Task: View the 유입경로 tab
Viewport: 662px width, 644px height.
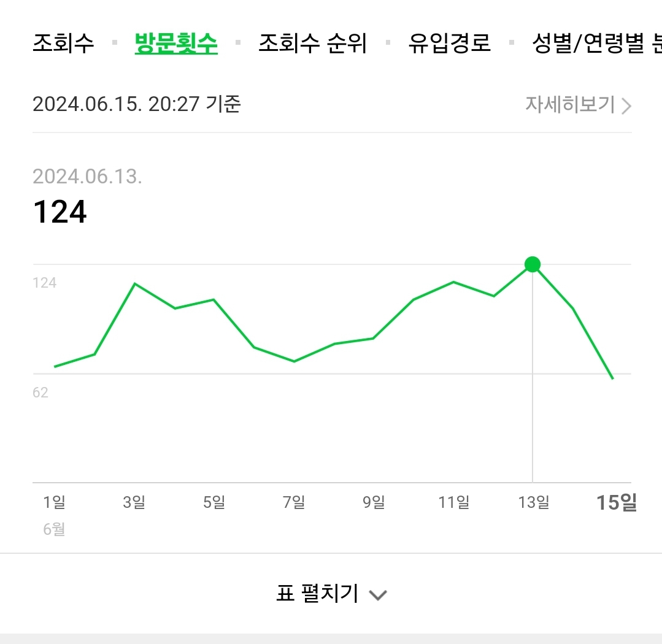Action: (x=450, y=43)
